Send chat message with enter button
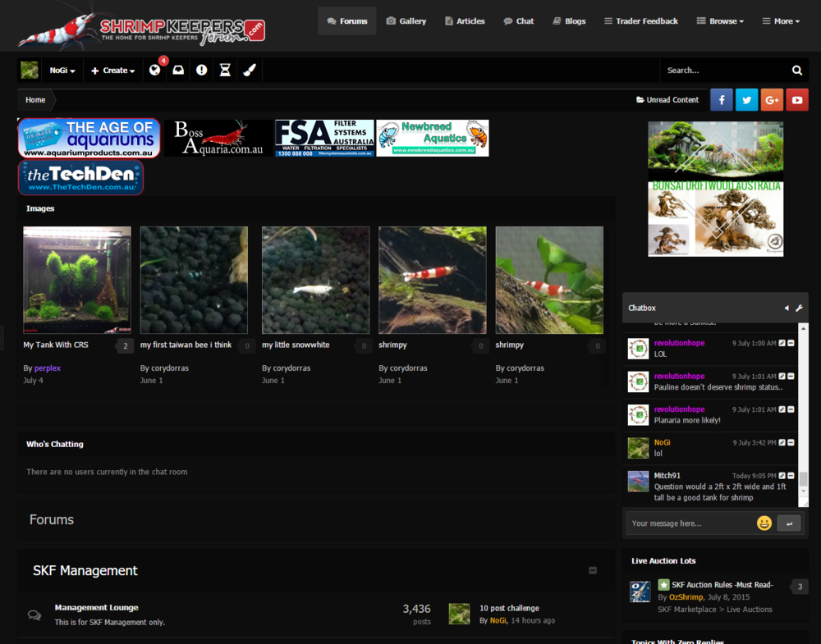This screenshot has width=821, height=644. coord(789,523)
